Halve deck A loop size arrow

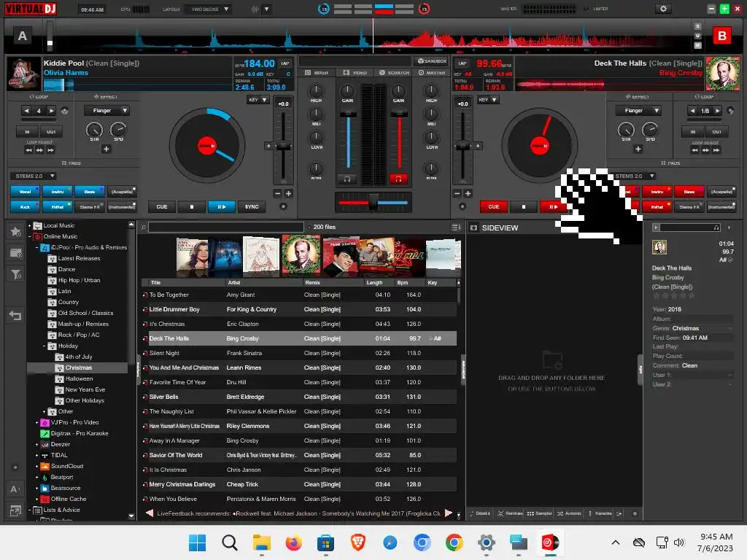[27, 111]
